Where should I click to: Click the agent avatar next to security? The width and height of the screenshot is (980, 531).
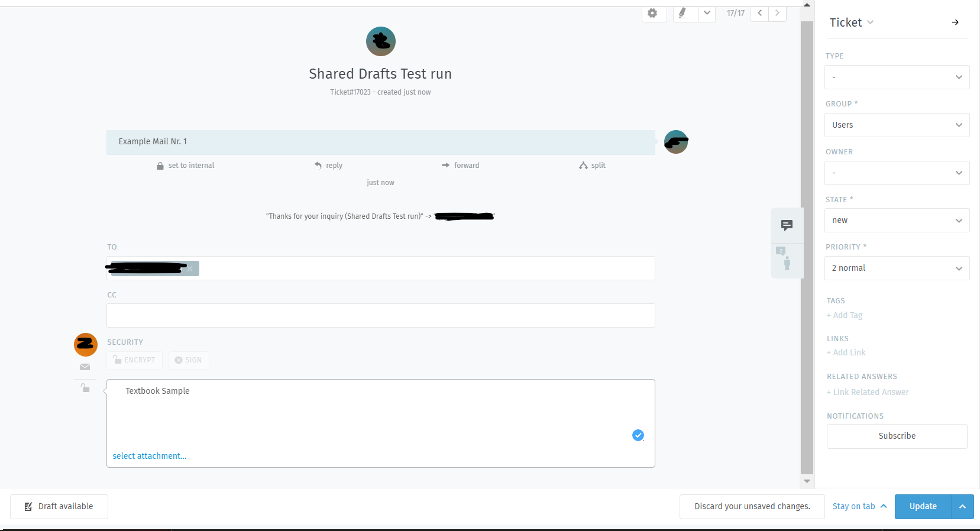[x=86, y=345]
